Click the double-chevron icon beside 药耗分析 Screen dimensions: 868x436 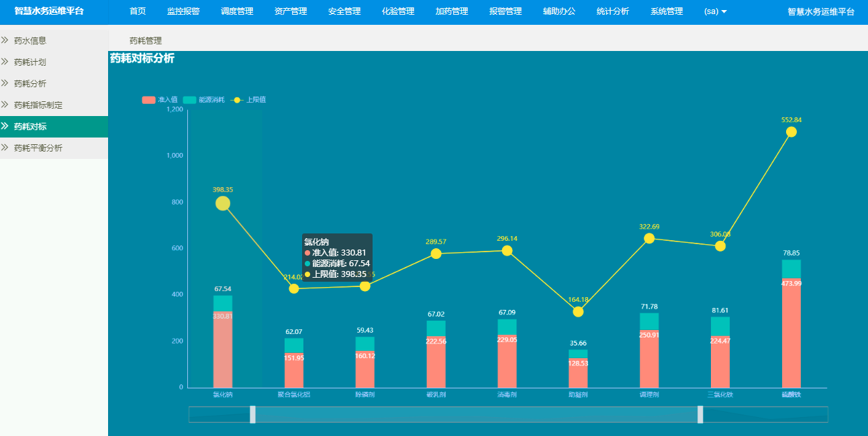click(x=5, y=84)
